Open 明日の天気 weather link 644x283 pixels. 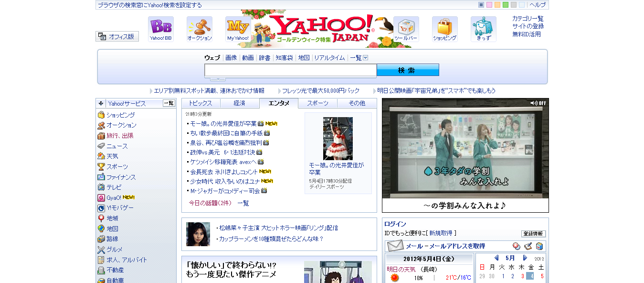(401, 269)
